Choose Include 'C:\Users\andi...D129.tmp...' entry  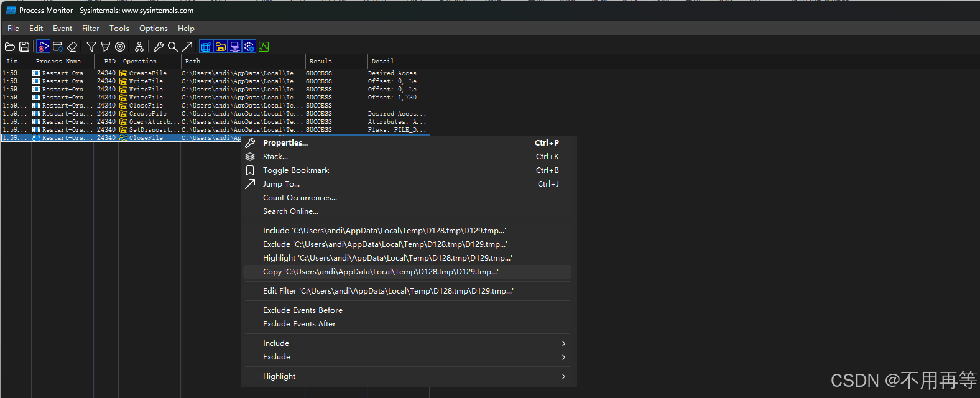point(406,231)
